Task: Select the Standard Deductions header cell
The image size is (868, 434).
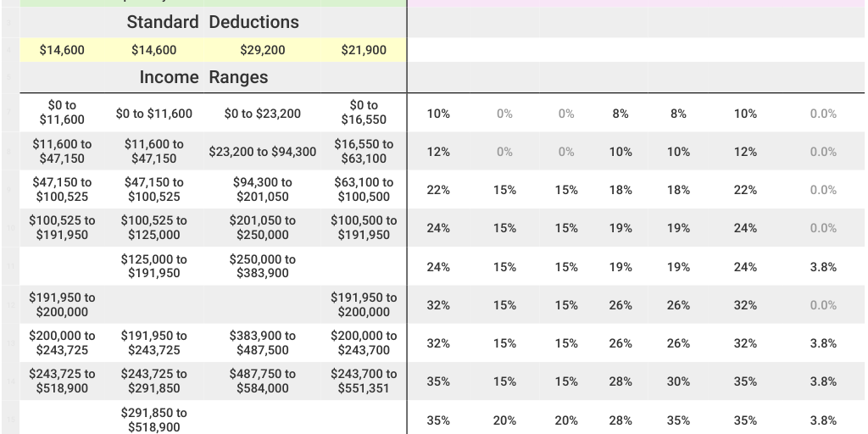Action: click(213, 22)
